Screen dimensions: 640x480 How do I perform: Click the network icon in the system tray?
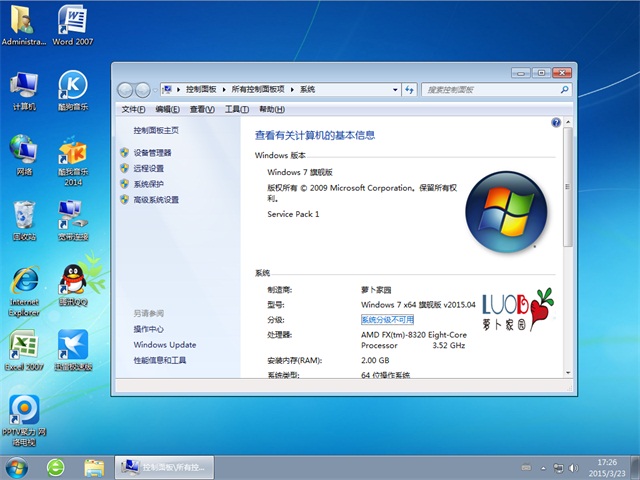558,468
